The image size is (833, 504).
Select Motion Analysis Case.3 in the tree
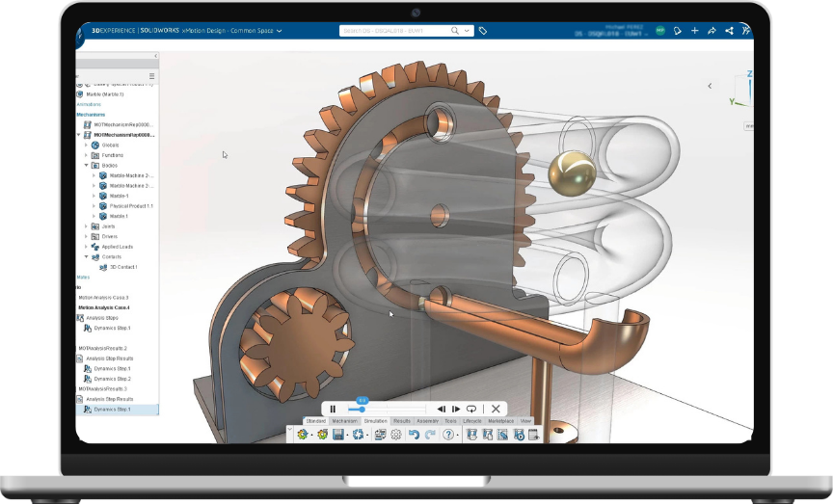[x=103, y=298]
